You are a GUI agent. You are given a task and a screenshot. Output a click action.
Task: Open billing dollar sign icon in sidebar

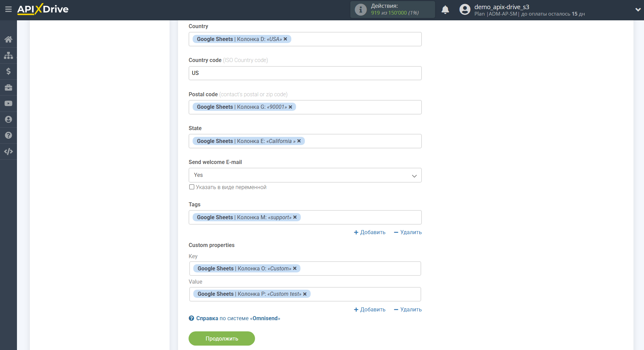coord(8,71)
